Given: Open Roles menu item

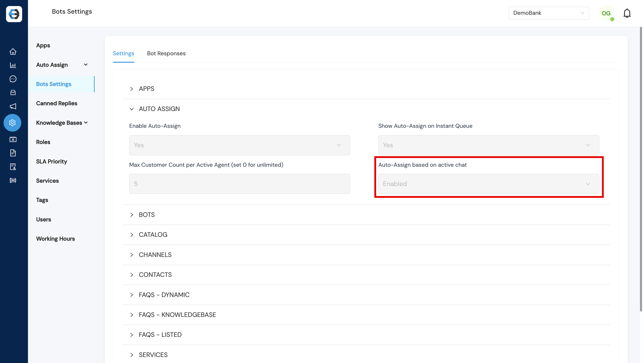Looking at the screenshot, I should (x=43, y=142).
